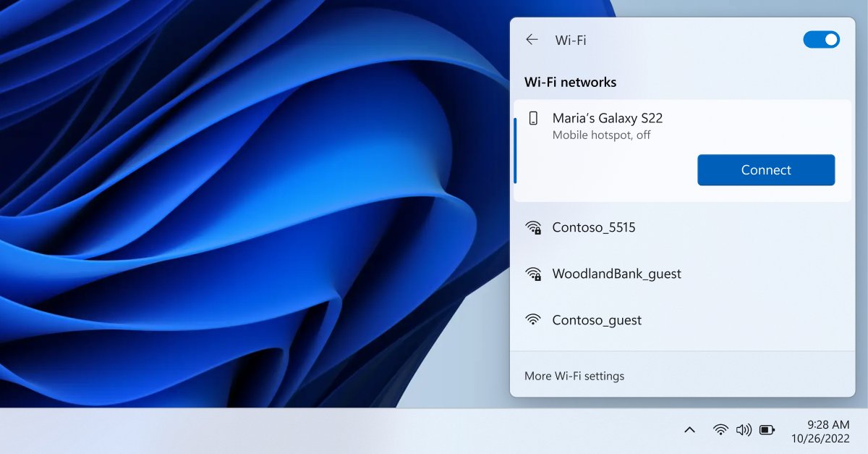Image resolution: width=868 pixels, height=454 pixels.
Task: Click the secured Wi-Fi icon for WoodlandBank_guest
Action: [x=533, y=274]
